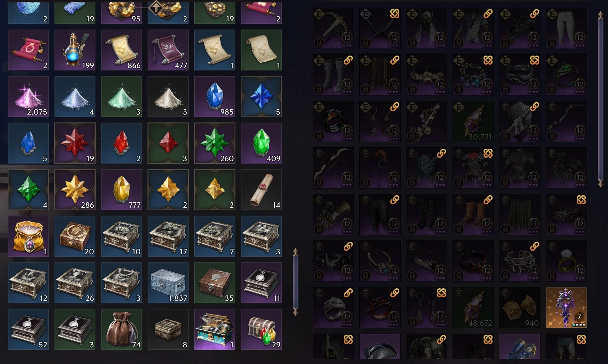The height and width of the screenshot is (364, 608).
Task: Select the gold ore stack of 940
Action: coord(520,308)
